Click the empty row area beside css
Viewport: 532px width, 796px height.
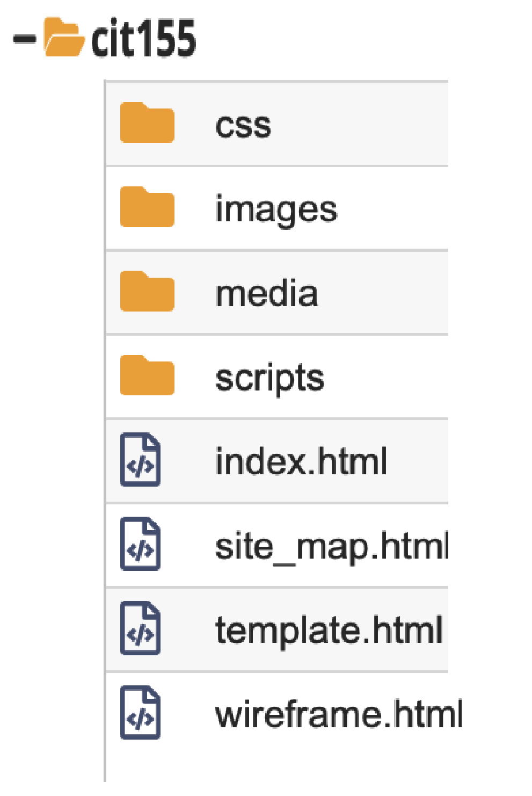[x=365, y=125]
